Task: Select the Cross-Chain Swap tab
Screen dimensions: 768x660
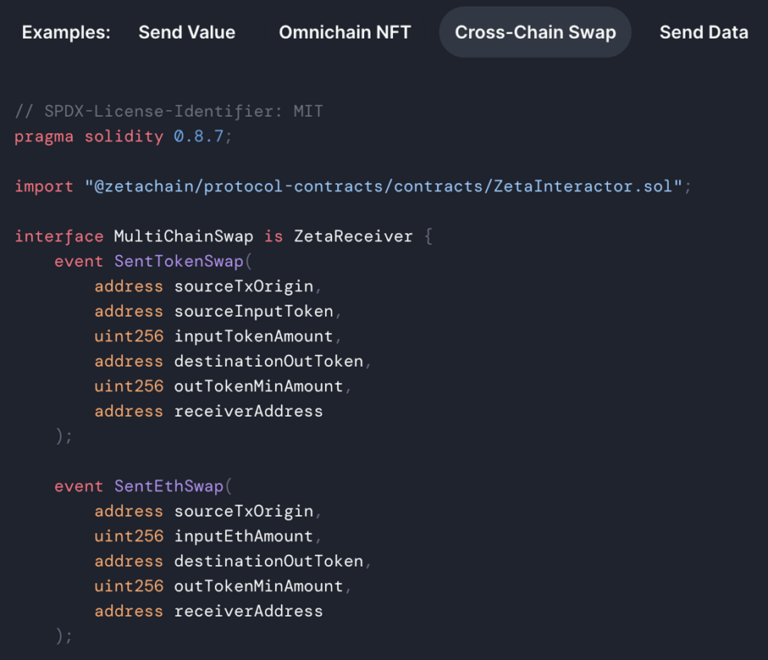Action: pos(535,32)
